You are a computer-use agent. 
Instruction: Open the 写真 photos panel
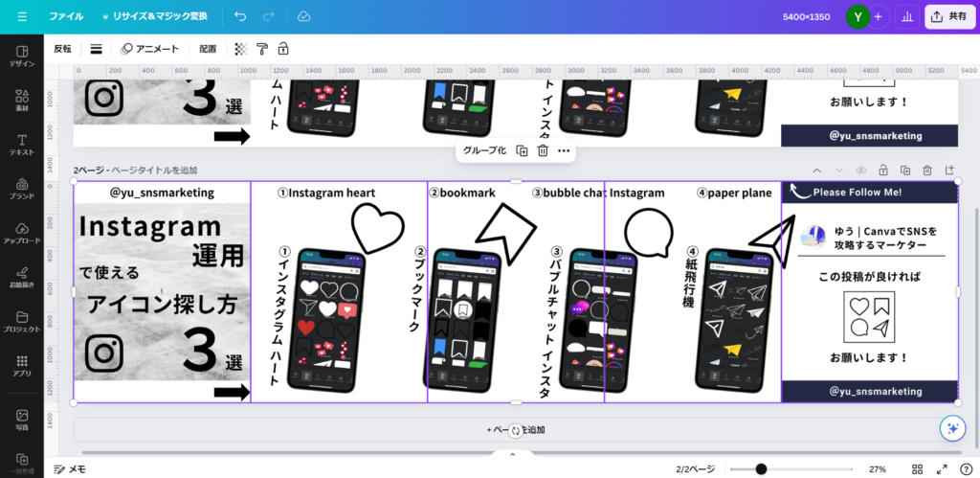click(22, 420)
